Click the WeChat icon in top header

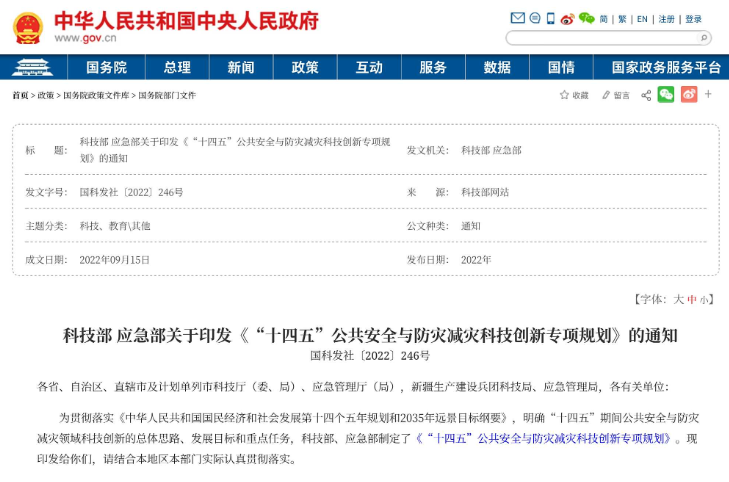click(586, 18)
